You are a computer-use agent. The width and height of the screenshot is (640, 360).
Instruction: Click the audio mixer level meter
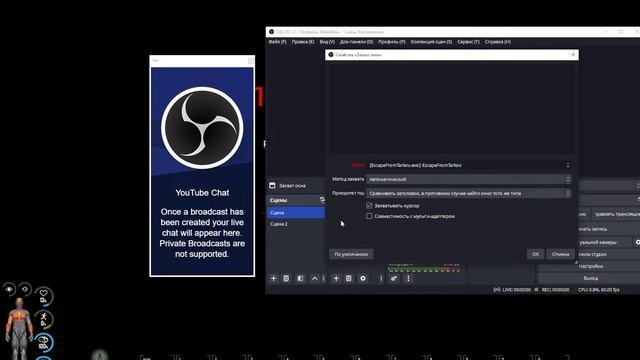pyautogui.click(x=424, y=269)
